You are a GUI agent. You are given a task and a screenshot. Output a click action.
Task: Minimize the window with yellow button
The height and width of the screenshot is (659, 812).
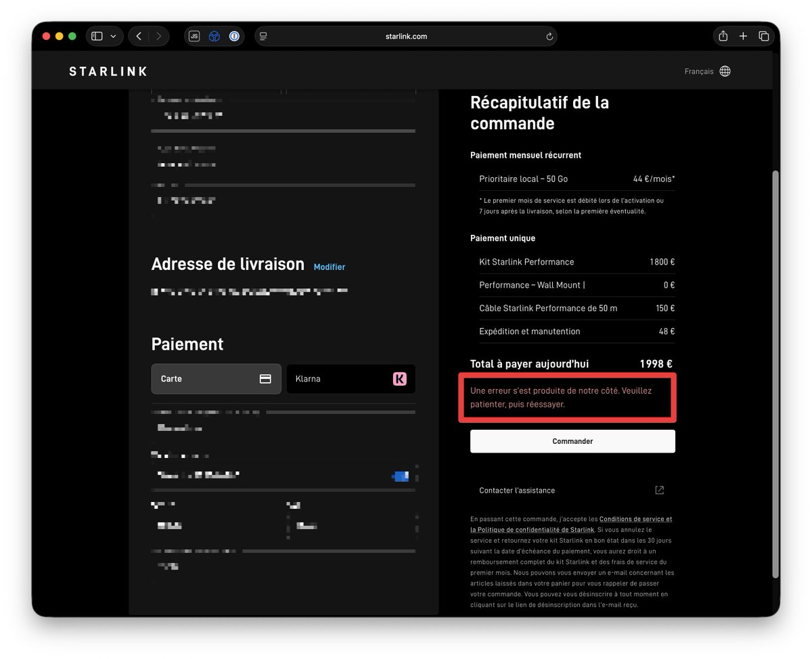coord(60,37)
